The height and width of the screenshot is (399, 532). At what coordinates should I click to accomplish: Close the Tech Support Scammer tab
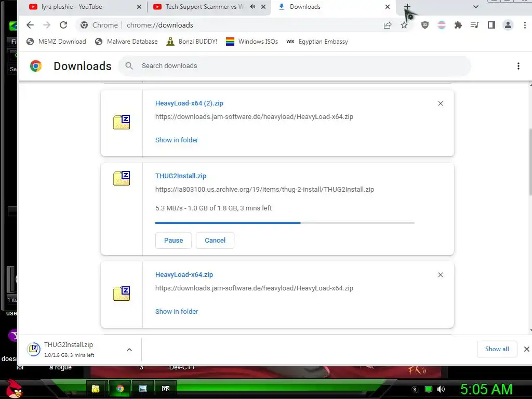pos(263,7)
